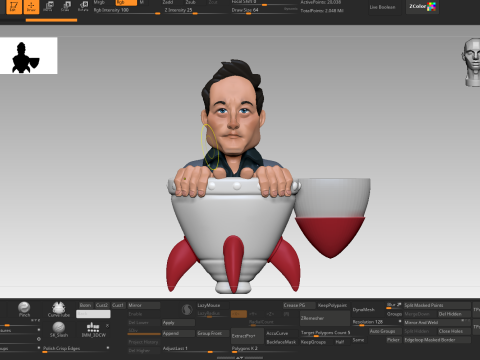Click the Boon button

click(85, 305)
